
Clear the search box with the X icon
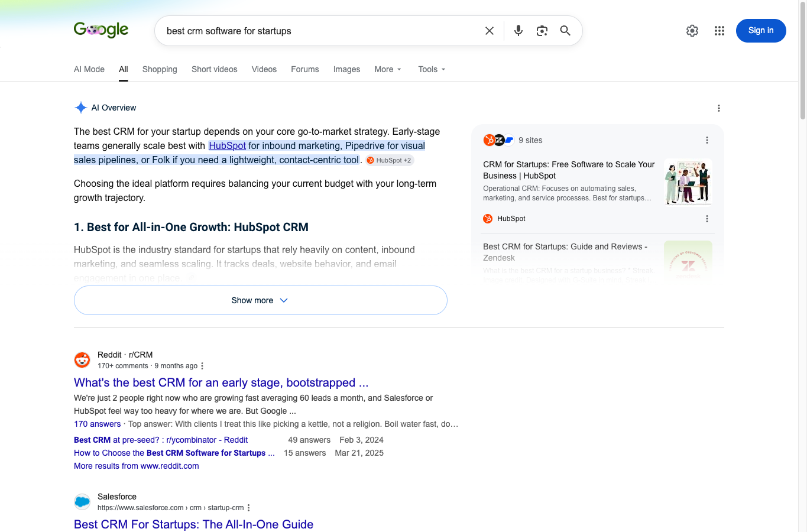click(490, 31)
